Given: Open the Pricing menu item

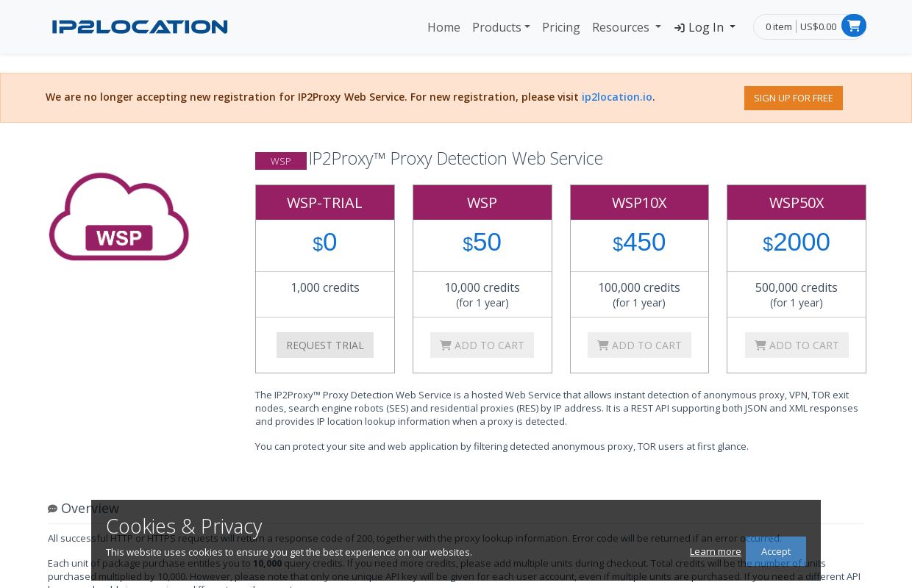Looking at the screenshot, I should coord(561,27).
